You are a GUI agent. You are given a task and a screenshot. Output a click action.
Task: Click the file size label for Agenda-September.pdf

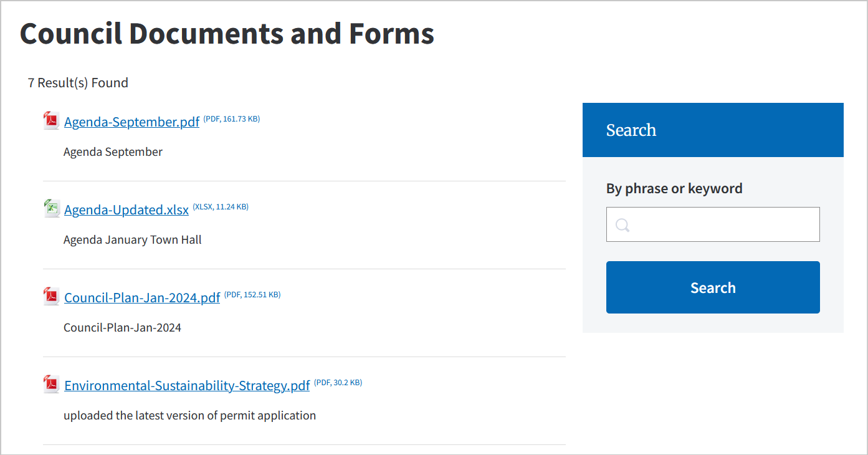(231, 118)
